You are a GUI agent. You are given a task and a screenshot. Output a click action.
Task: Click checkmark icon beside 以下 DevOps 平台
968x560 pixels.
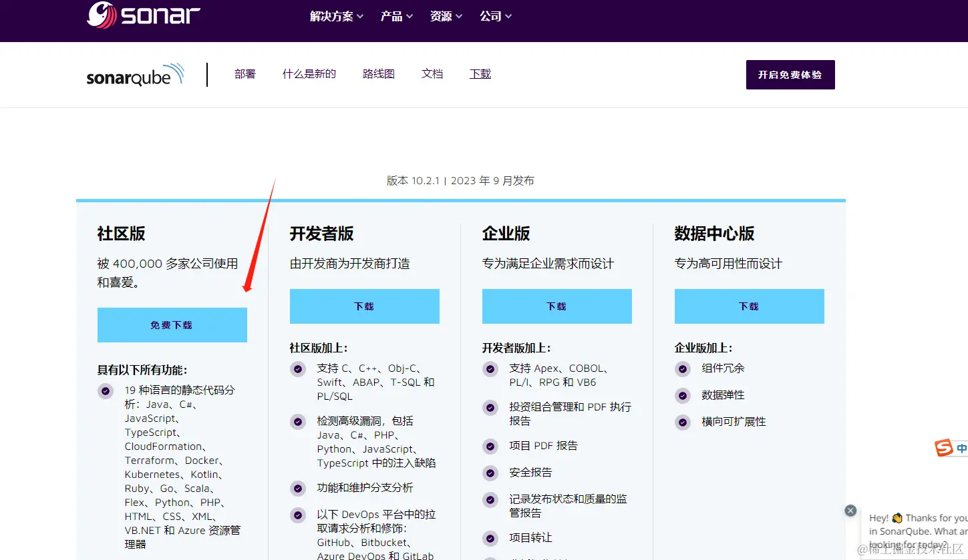(x=298, y=515)
